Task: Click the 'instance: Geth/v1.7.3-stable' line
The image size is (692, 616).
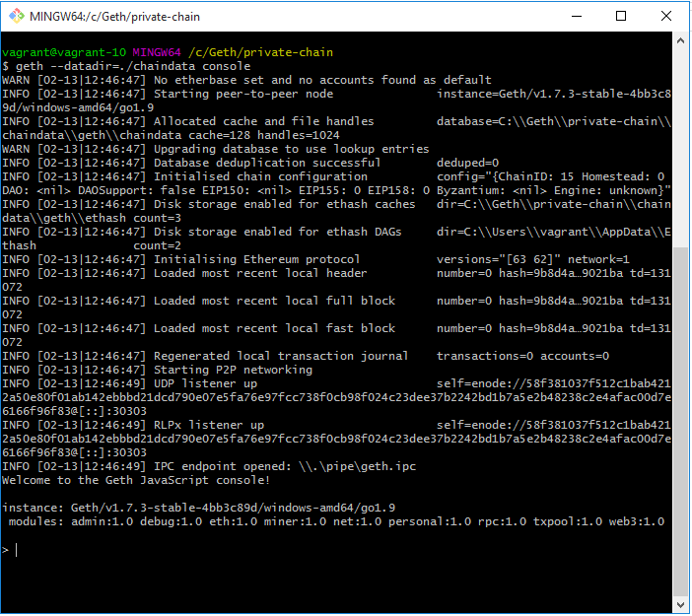Action: click(x=198, y=508)
